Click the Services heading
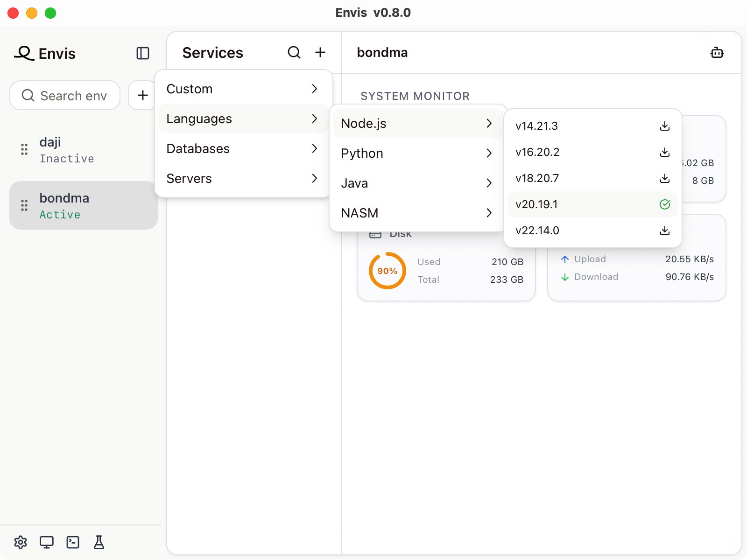 [212, 53]
